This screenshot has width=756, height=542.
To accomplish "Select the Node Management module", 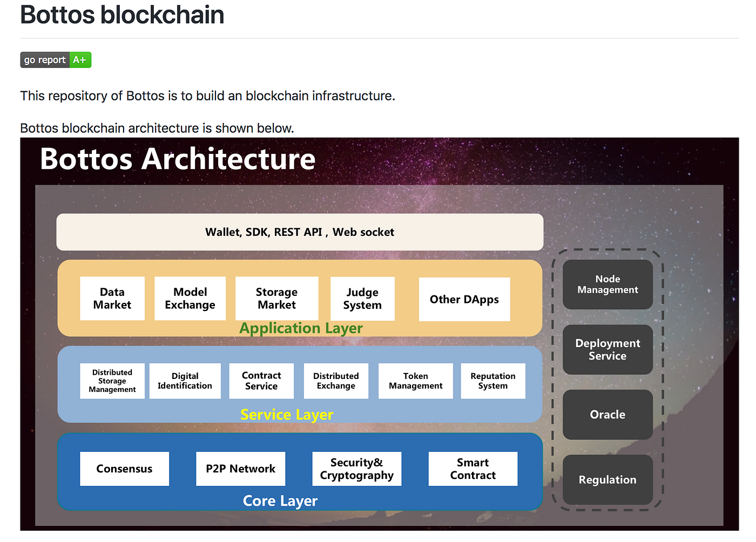I will [607, 284].
